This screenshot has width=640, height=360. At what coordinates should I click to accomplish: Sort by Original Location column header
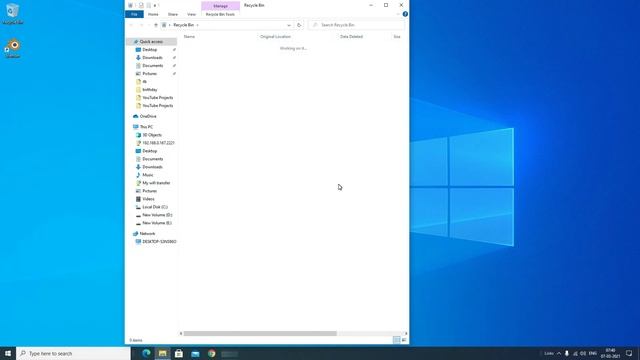(276, 37)
